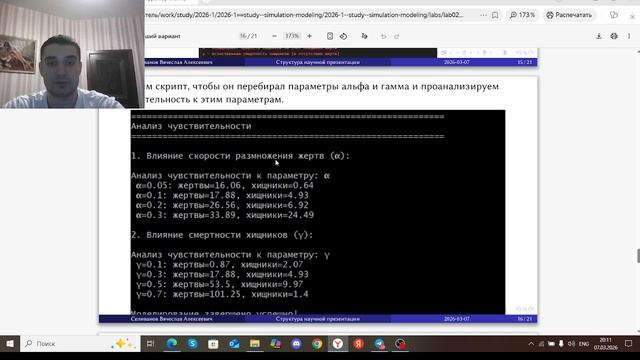The width and height of the screenshot is (640, 360).
Task: Click the text '2. Влияние смертности хищников (γ):'
Action: point(222,235)
